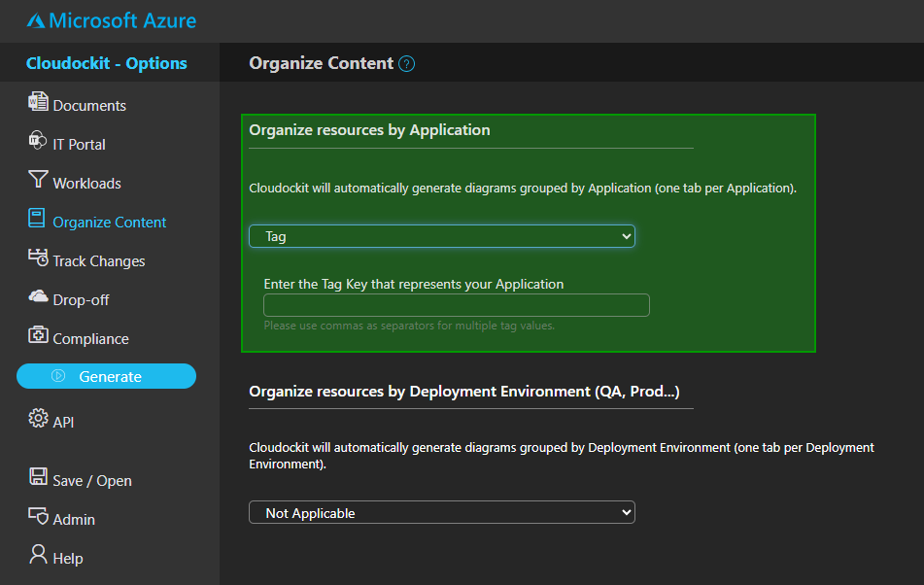Click the Compliance first-aid kit icon

[38, 336]
